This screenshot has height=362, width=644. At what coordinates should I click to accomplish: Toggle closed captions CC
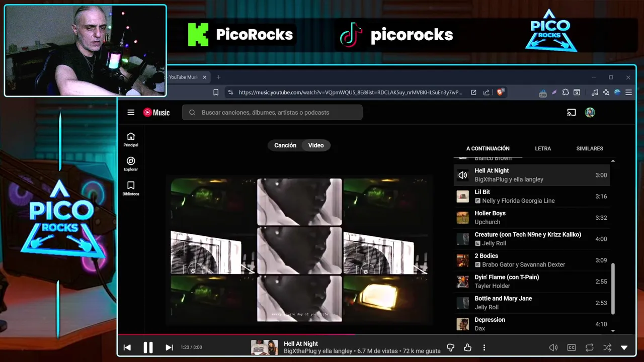click(x=572, y=347)
